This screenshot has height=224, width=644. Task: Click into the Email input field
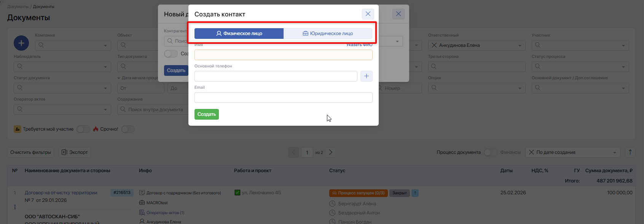click(283, 98)
